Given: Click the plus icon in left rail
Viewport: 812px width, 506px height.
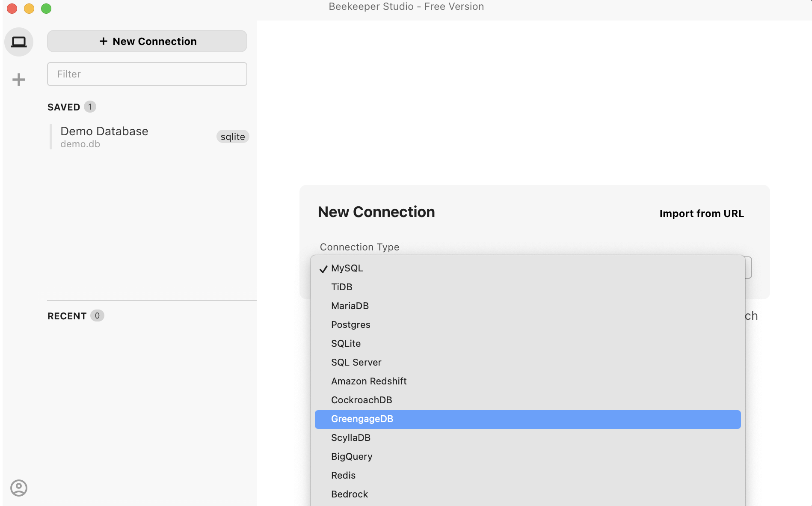Looking at the screenshot, I should coord(19,80).
